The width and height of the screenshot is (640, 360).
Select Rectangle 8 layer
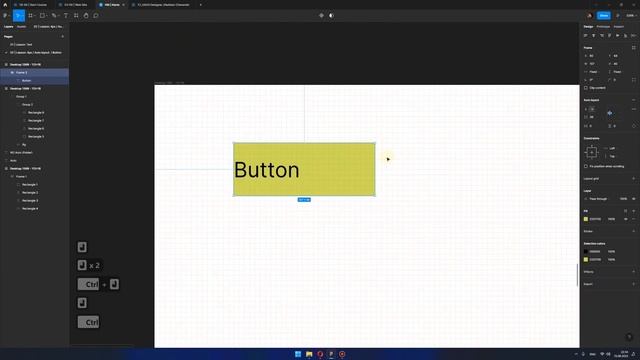[36, 113]
